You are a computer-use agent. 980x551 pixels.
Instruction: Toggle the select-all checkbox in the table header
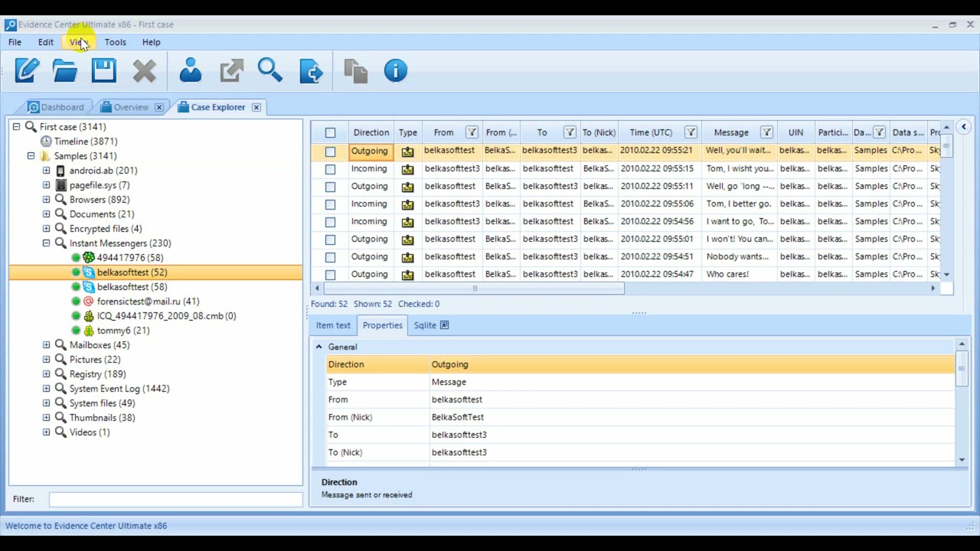pos(330,133)
